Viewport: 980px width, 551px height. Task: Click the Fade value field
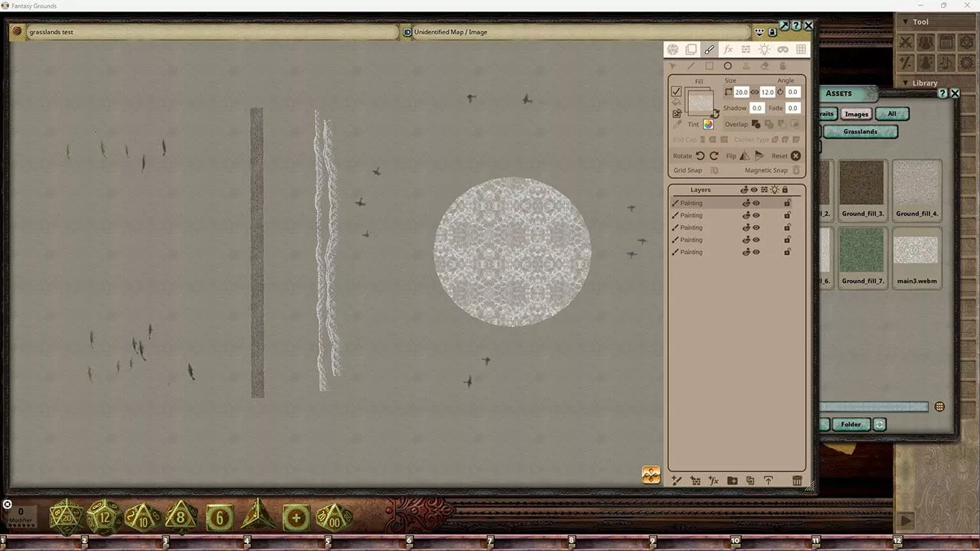point(792,108)
